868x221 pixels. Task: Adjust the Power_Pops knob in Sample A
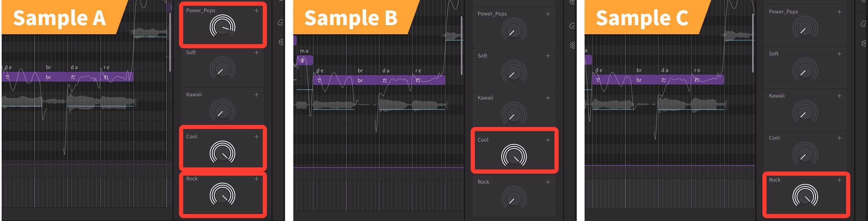[x=222, y=27]
